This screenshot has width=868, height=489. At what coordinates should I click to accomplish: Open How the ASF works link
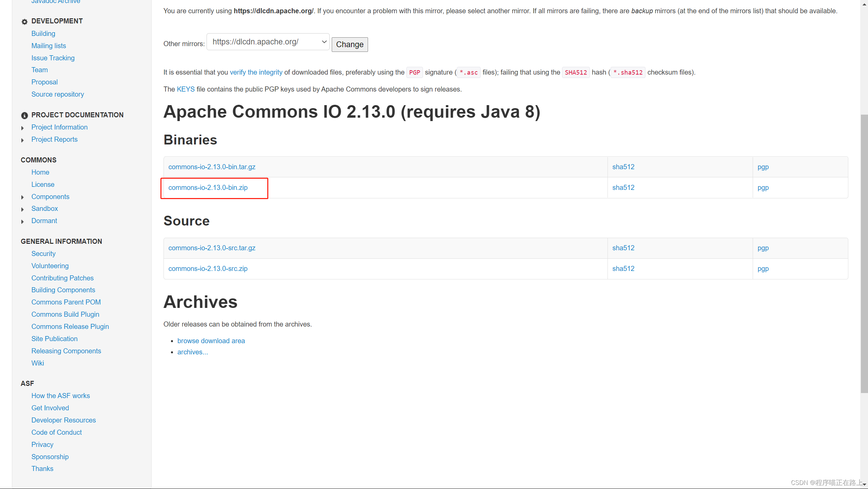coord(60,396)
